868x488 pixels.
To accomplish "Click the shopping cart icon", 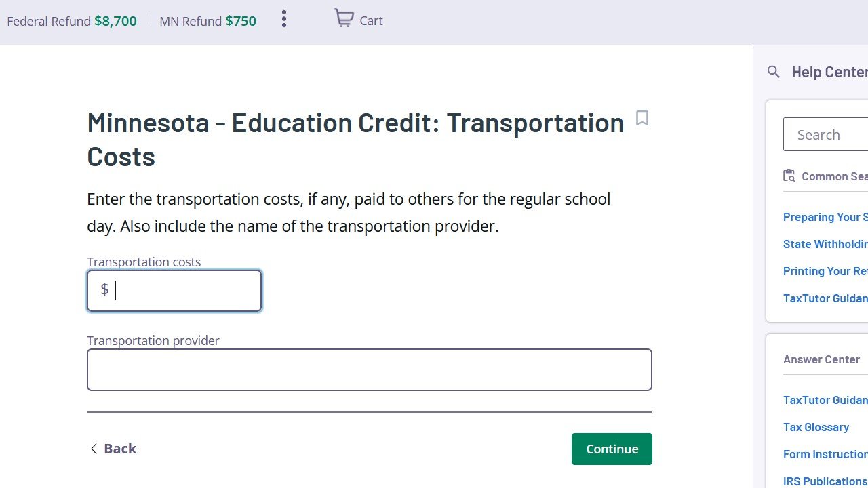I will click(344, 18).
